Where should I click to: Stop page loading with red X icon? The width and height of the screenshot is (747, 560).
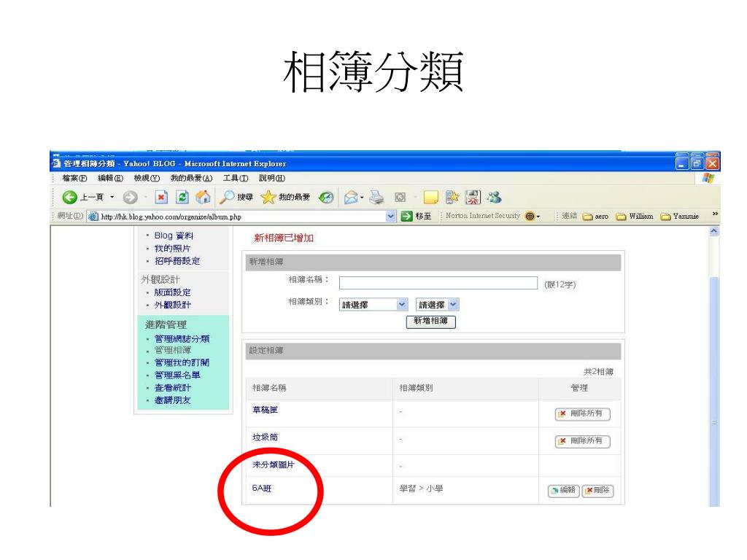[x=161, y=197]
